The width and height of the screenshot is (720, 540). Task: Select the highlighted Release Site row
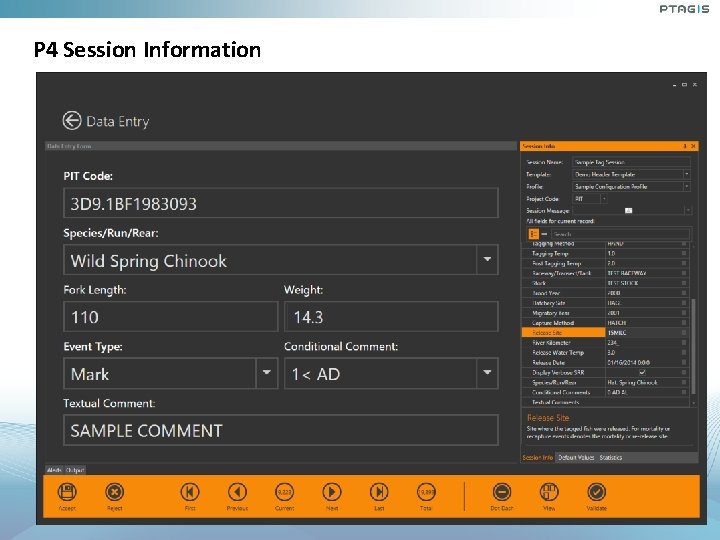pyautogui.click(x=606, y=333)
